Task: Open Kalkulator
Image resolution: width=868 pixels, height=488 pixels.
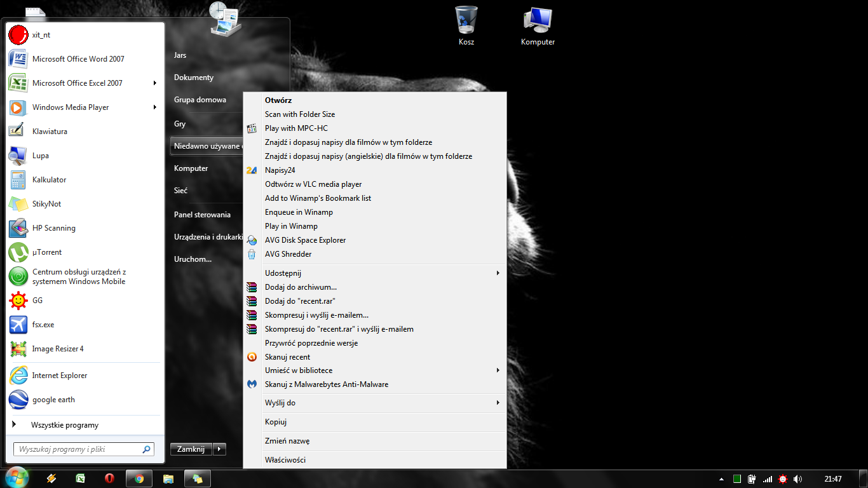Action: (x=85, y=180)
